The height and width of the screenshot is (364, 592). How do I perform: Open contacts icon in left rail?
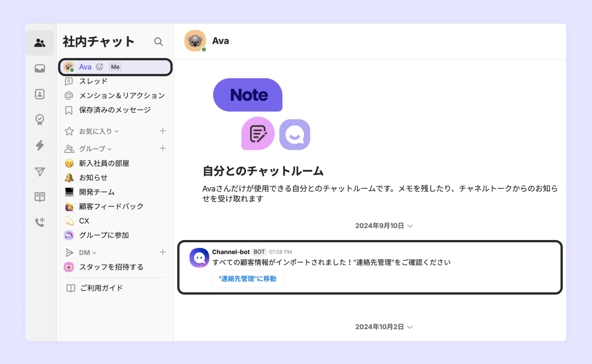pyautogui.click(x=40, y=94)
